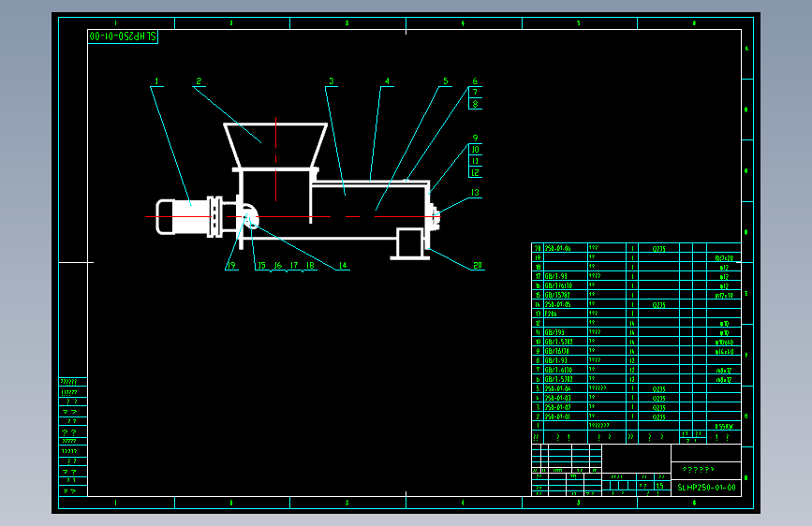Image resolution: width=812 pixels, height=526 pixels.
Task: Click the 250-01.04 code in parts list row 5
Action: pos(558,388)
